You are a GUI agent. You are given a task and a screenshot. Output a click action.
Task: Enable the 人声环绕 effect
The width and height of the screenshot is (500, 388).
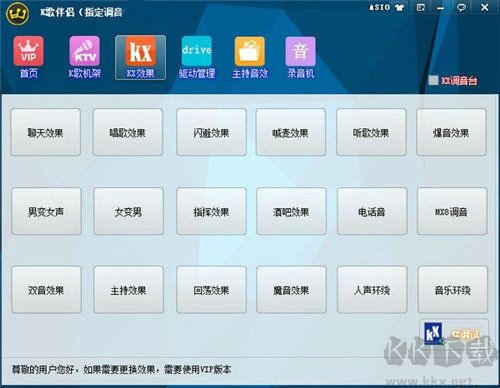click(x=372, y=290)
